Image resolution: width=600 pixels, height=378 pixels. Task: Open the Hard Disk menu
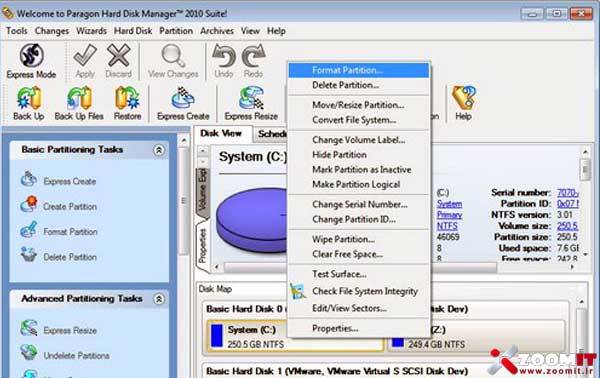pyautogui.click(x=133, y=31)
